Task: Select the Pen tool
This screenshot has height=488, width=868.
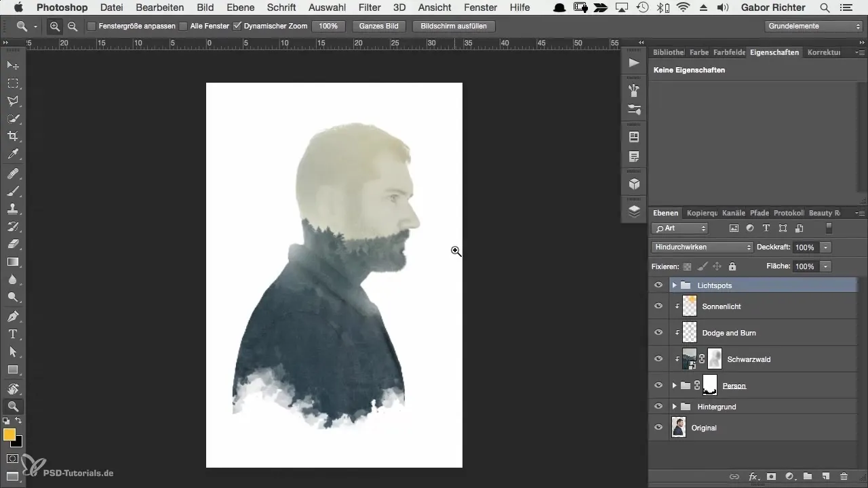Action: click(13, 317)
